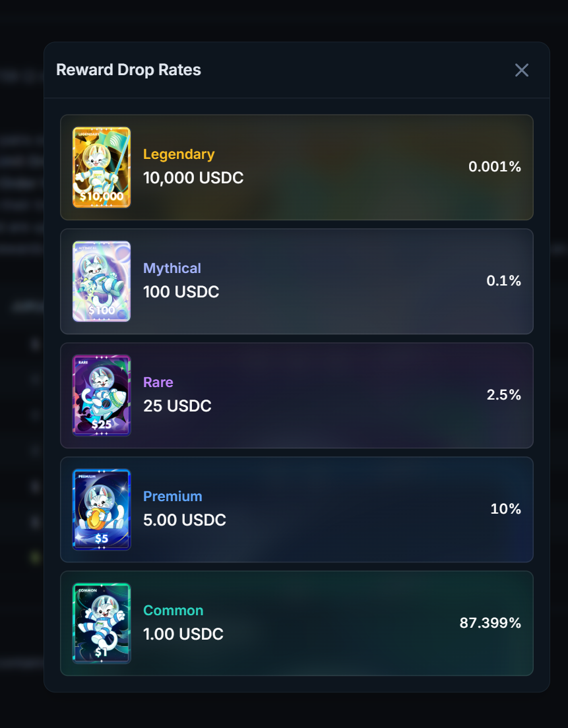This screenshot has height=728, width=568.
Task: Click the Legendary $10,000 card image
Action: (102, 167)
